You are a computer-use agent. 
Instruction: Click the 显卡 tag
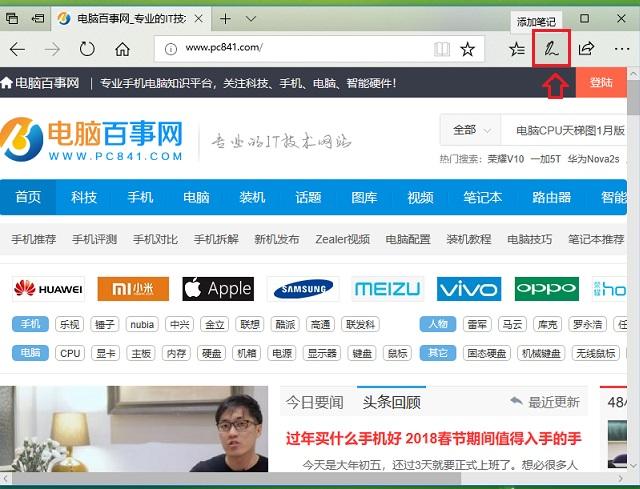click(x=105, y=353)
